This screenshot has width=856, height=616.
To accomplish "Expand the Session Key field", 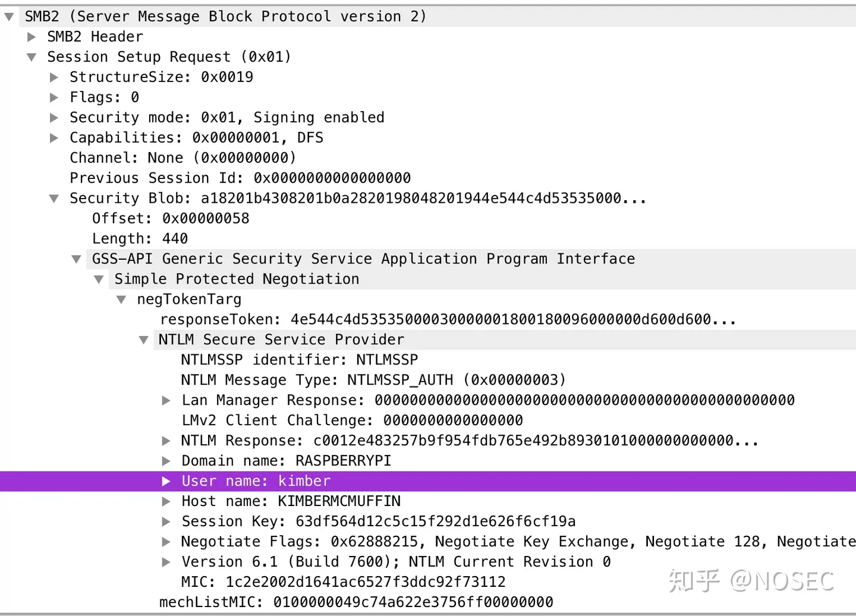I will (166, 522).
